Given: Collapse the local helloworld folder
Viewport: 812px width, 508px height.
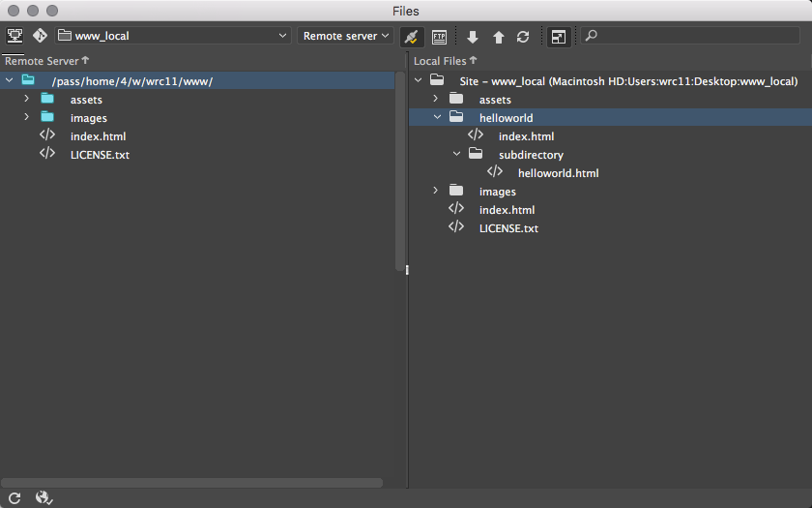Looking at the screenshot, I should pyautogui.click(x=436, y=118).
